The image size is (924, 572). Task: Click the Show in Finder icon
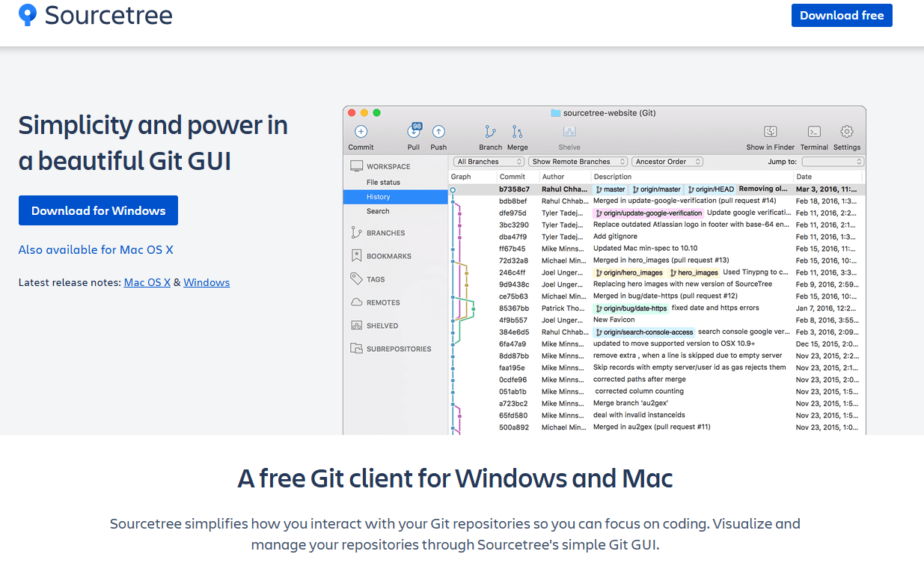click(x=771, y=132)
